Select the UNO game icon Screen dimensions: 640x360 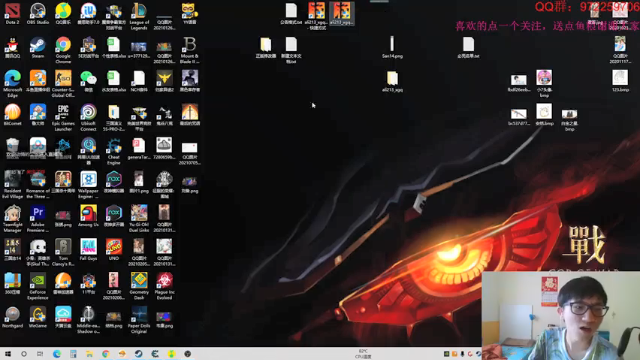(x=113, y=250)
